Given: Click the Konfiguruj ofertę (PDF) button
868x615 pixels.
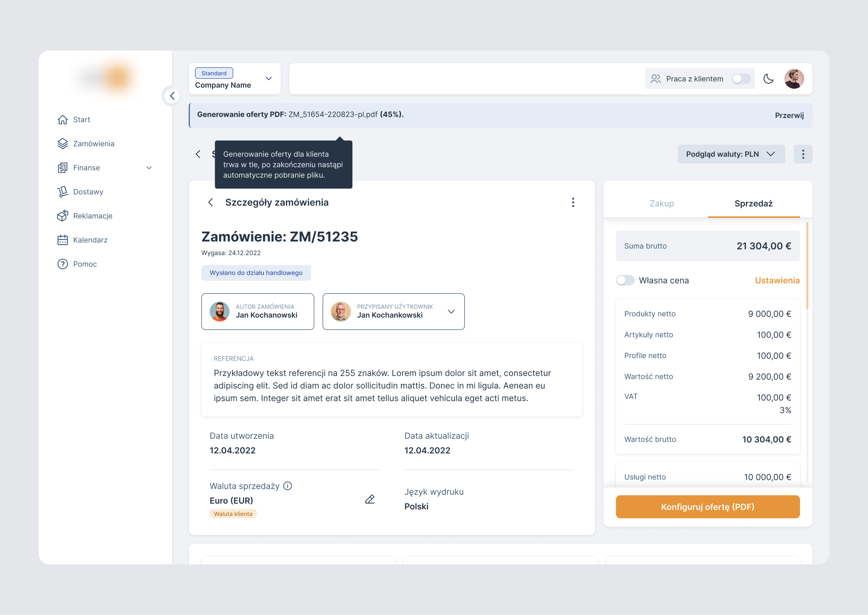Looking at the screenshot, I should (708, 507).
